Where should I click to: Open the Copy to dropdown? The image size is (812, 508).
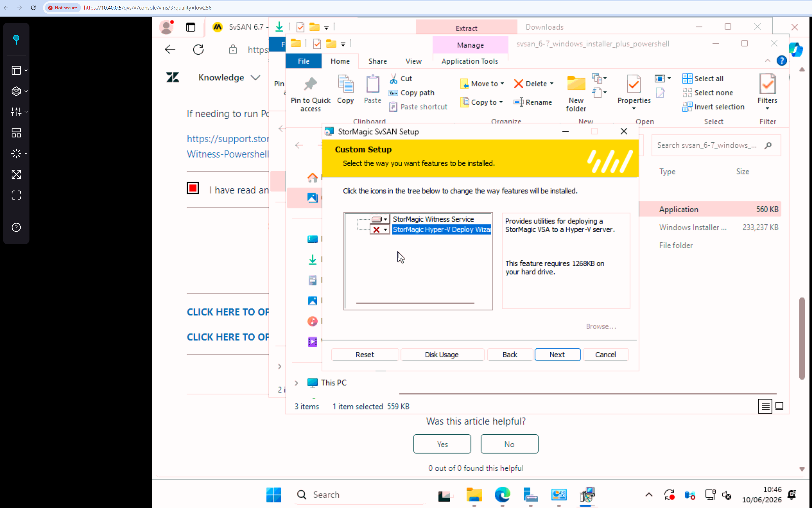coord(481,102)
